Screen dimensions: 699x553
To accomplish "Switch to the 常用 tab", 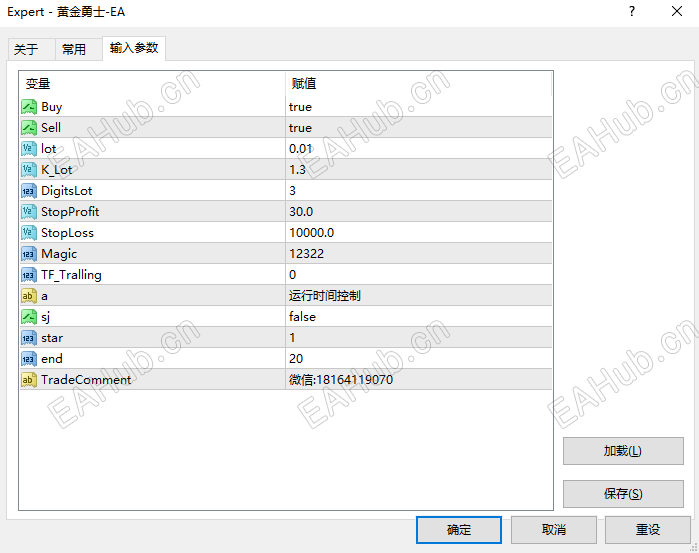I will tap(78, 49).
